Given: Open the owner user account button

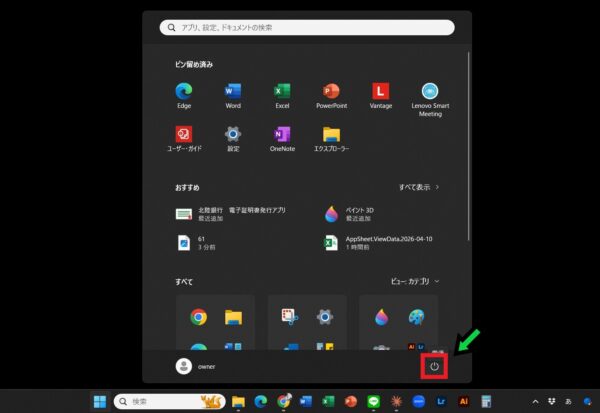Looking at the screenshot, I should tap(196, 366).
